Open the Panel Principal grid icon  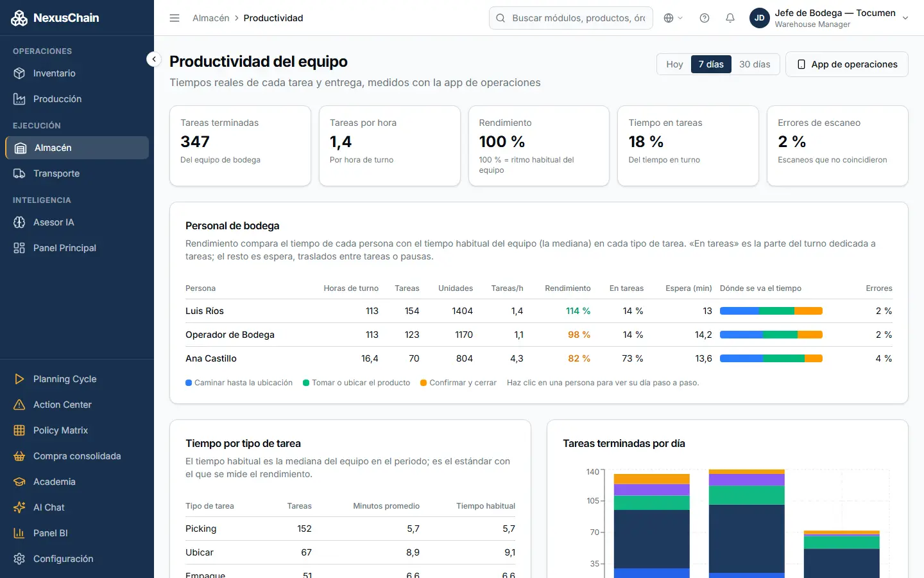pyautogui.click(x=19, y=248)
